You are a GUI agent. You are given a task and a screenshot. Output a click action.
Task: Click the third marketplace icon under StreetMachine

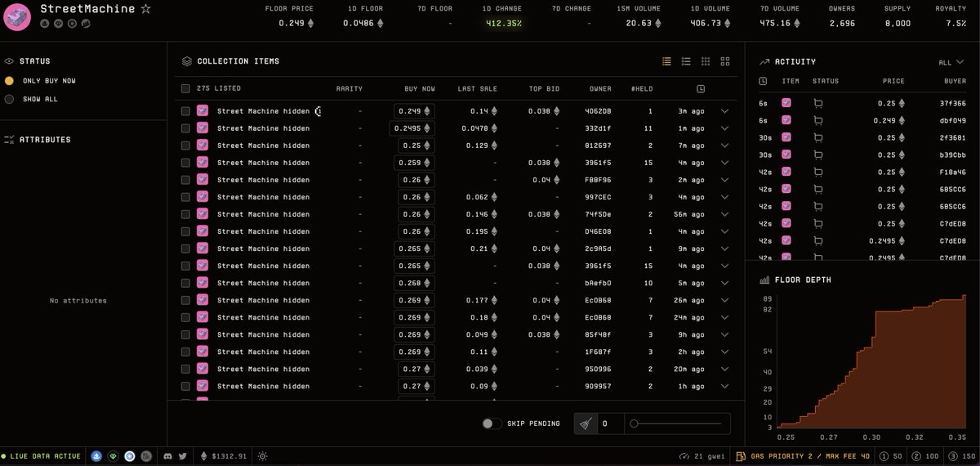(x=71, y=23)
